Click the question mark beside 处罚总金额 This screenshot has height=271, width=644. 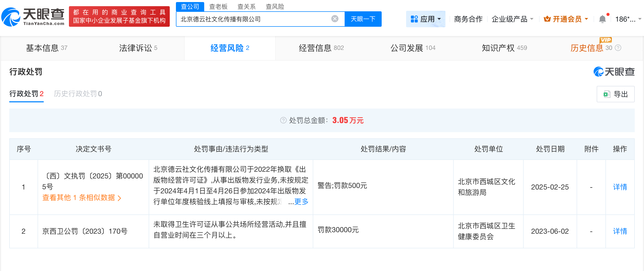[x=283, y=120]
